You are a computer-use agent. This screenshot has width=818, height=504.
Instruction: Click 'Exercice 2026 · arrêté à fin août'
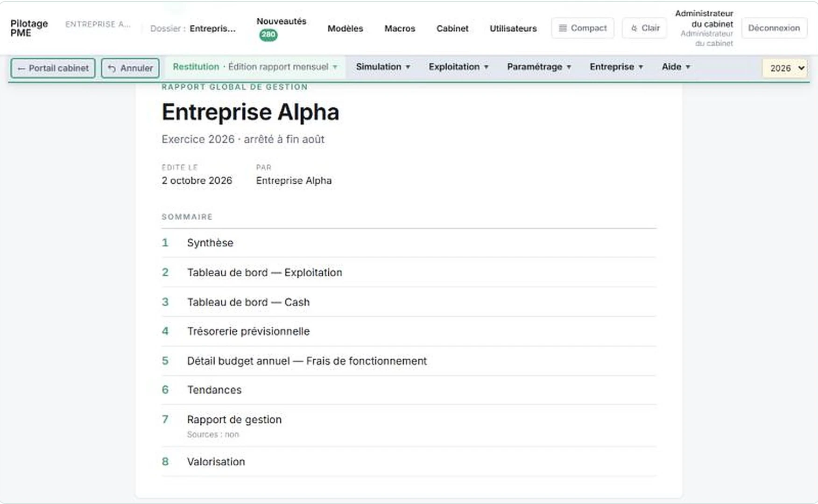243,139
